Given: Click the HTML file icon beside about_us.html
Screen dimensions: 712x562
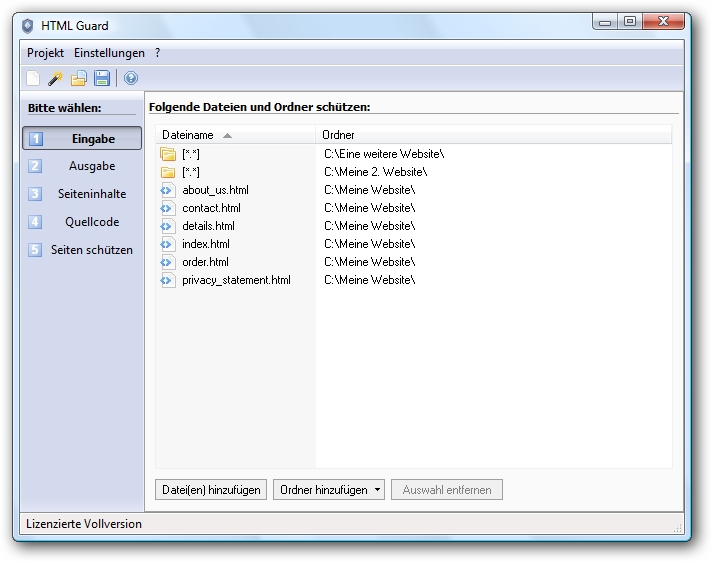Looking at the screenshot, I should [x=168, y=190].
